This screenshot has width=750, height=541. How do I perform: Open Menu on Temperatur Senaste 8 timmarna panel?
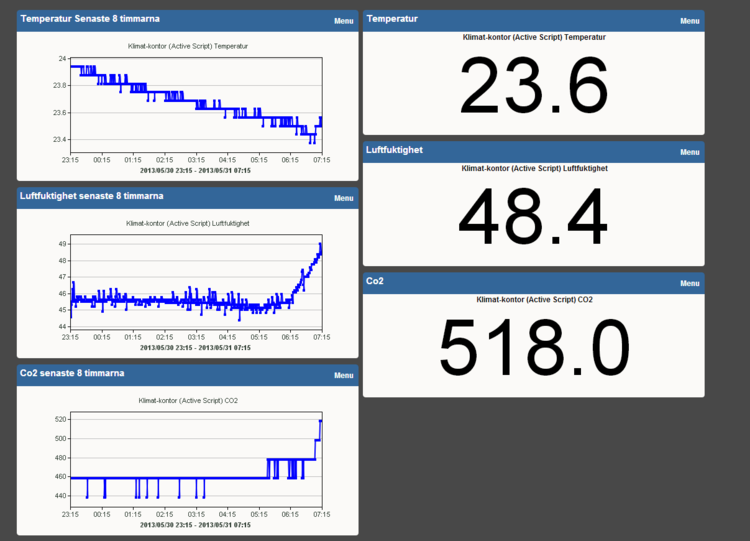pos(343,20)
